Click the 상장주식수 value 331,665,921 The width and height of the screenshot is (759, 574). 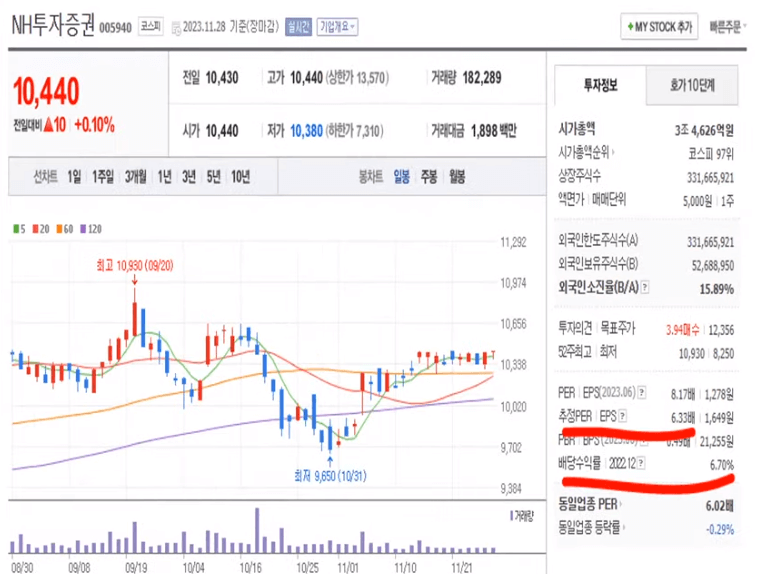pos(711,178)
